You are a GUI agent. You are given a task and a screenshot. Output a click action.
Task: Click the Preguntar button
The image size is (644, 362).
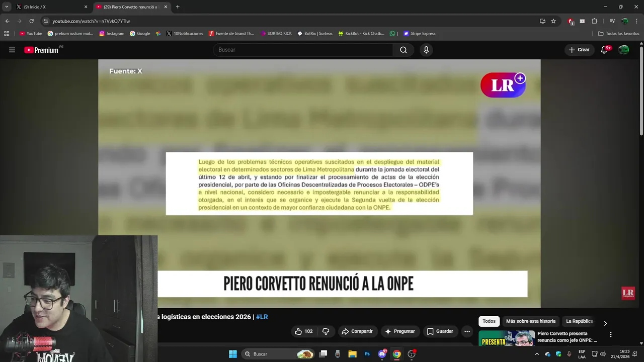[400, 331]
